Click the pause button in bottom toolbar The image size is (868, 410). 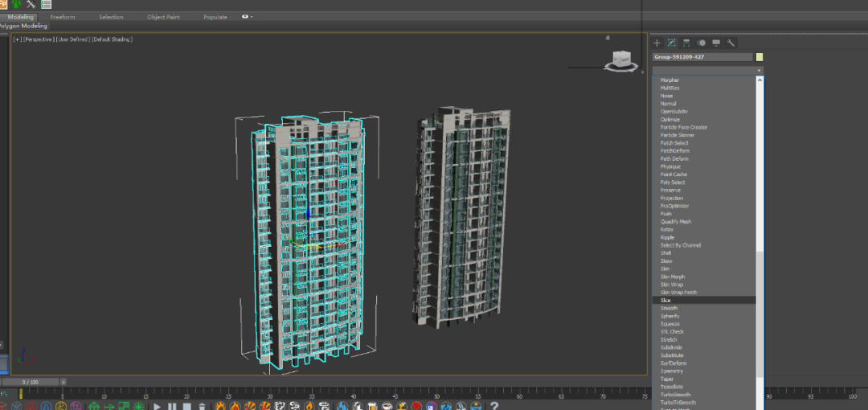pos(172,407)
